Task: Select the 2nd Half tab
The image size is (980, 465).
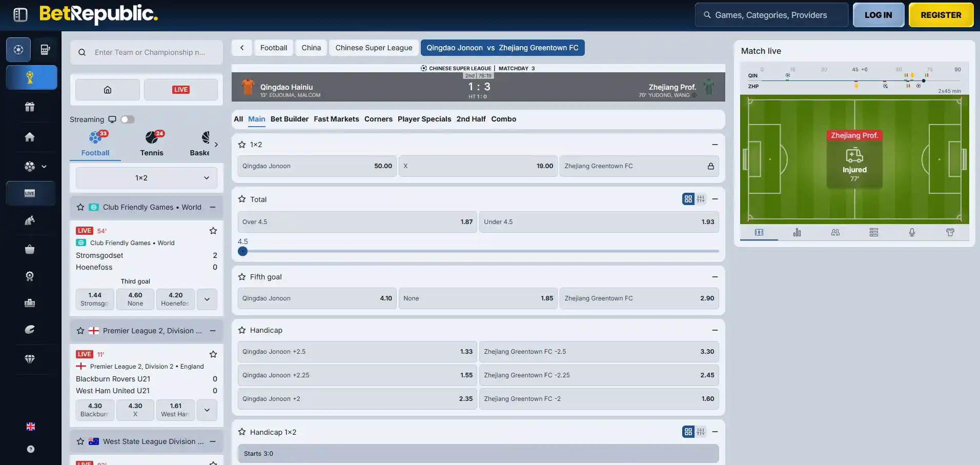Action: (x=471, y=119)
